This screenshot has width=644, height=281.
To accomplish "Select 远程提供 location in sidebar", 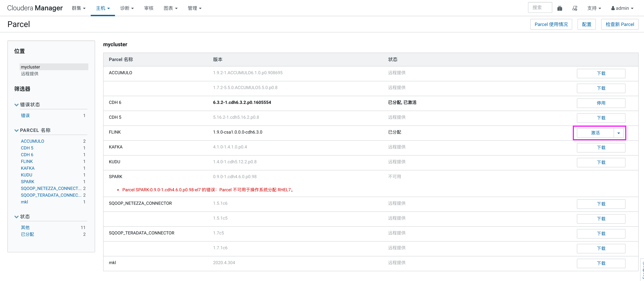I will tap(30, 74).
